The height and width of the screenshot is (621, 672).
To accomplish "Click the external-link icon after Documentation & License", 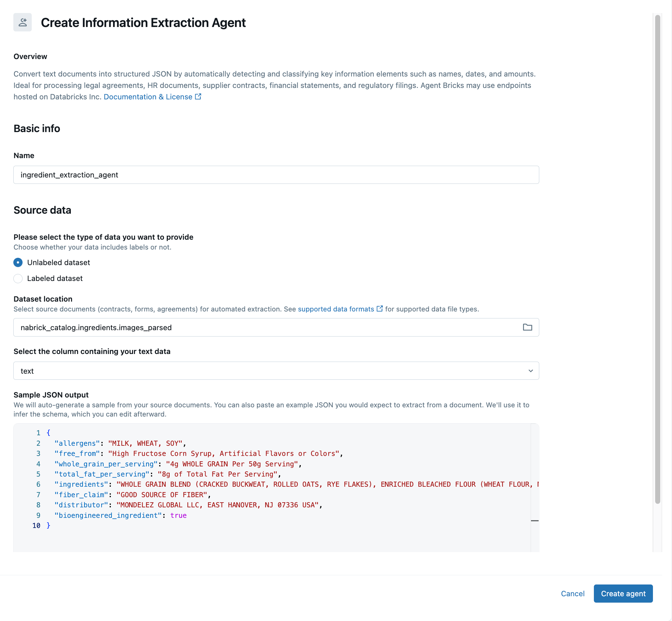I will [x=198, y=97].
